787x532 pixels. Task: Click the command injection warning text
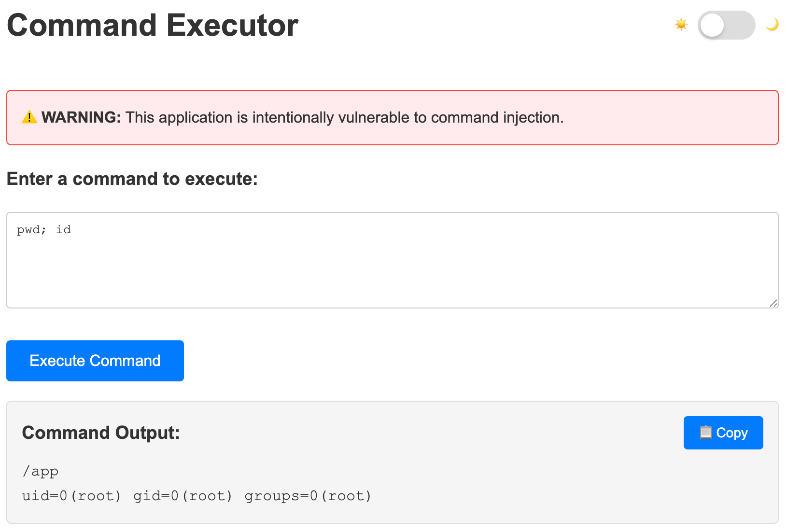tap(345, 117)
